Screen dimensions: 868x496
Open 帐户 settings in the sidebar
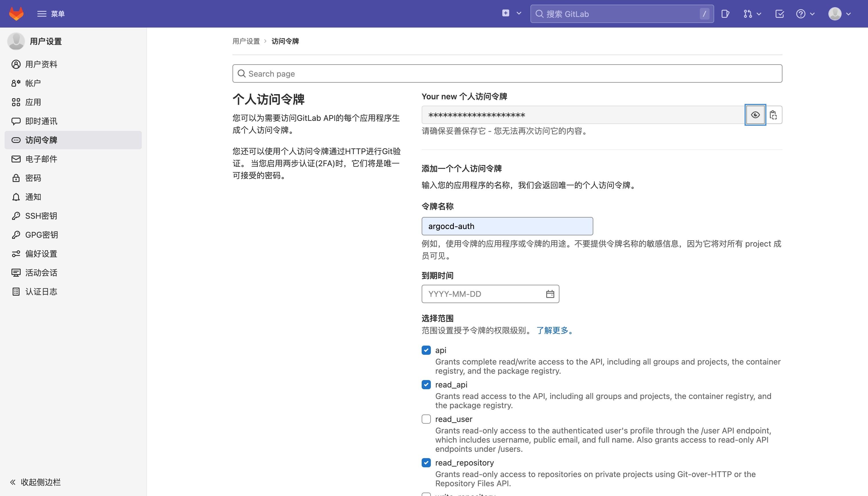click(73, 83)
